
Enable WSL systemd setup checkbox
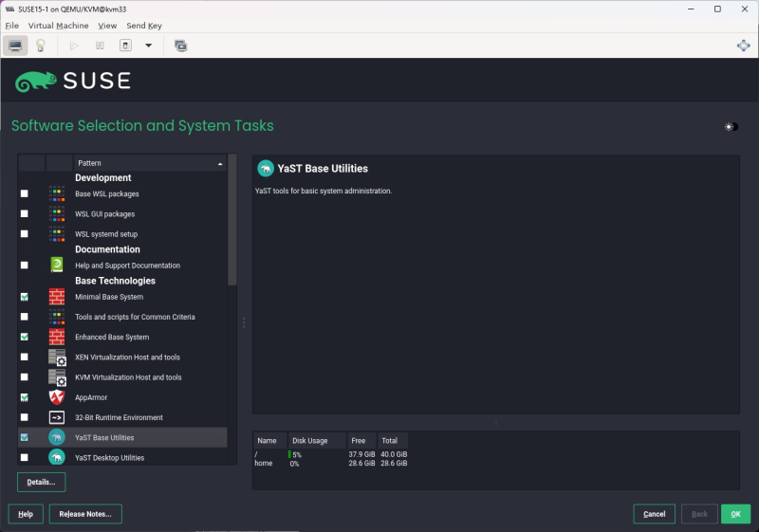coord(25,234)
